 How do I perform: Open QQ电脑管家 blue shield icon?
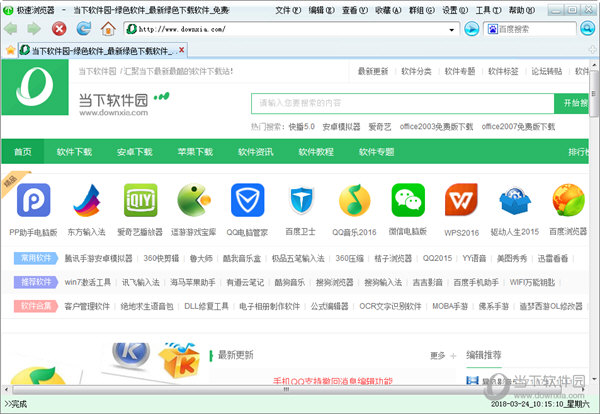click(248, 200)
